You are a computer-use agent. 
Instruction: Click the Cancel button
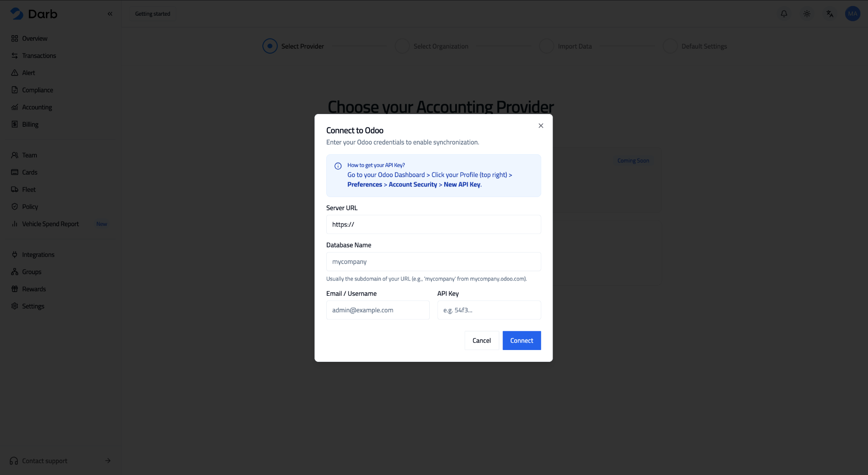tap(481, 341)
